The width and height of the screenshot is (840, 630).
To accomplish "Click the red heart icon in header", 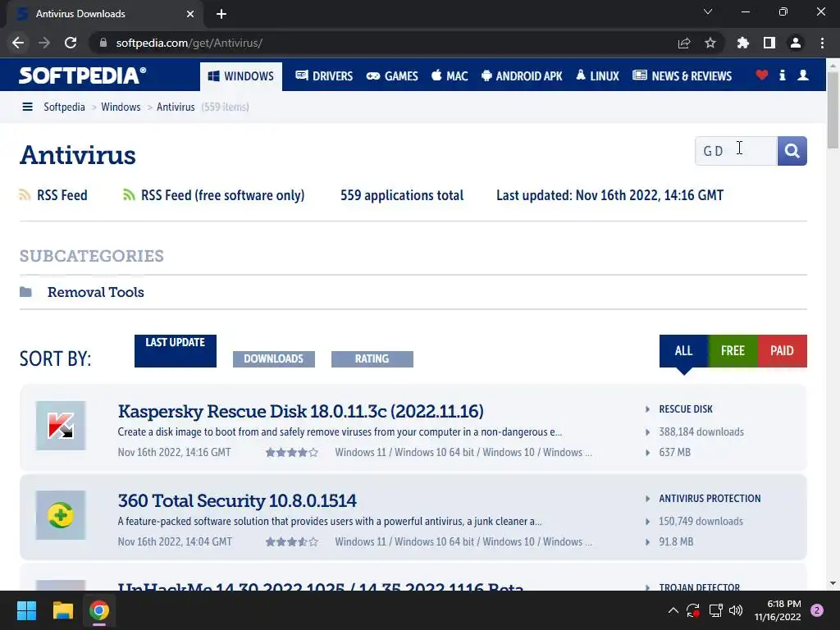I will point(762,75).
